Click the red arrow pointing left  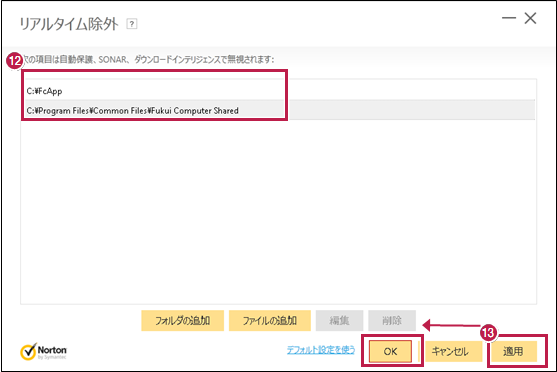[451, 325]
